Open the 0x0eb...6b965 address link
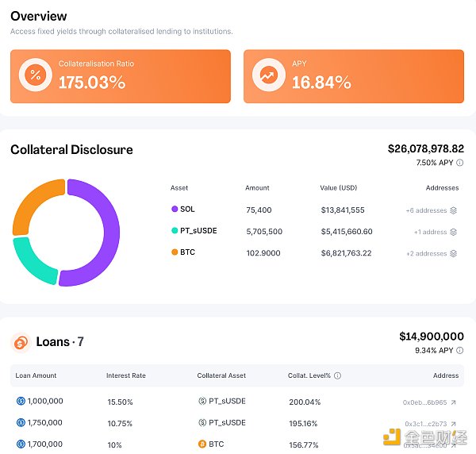The image size is (476, 454). point(424,402)
